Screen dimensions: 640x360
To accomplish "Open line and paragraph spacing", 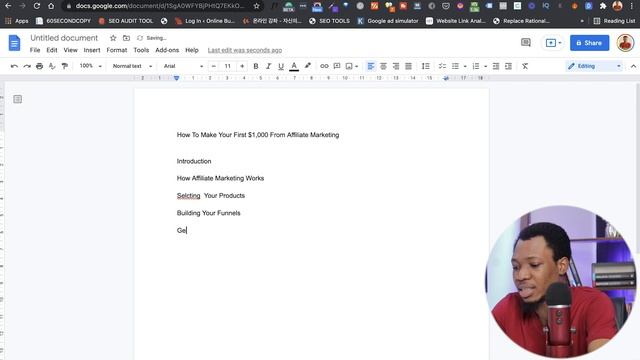I will (425, 66).
